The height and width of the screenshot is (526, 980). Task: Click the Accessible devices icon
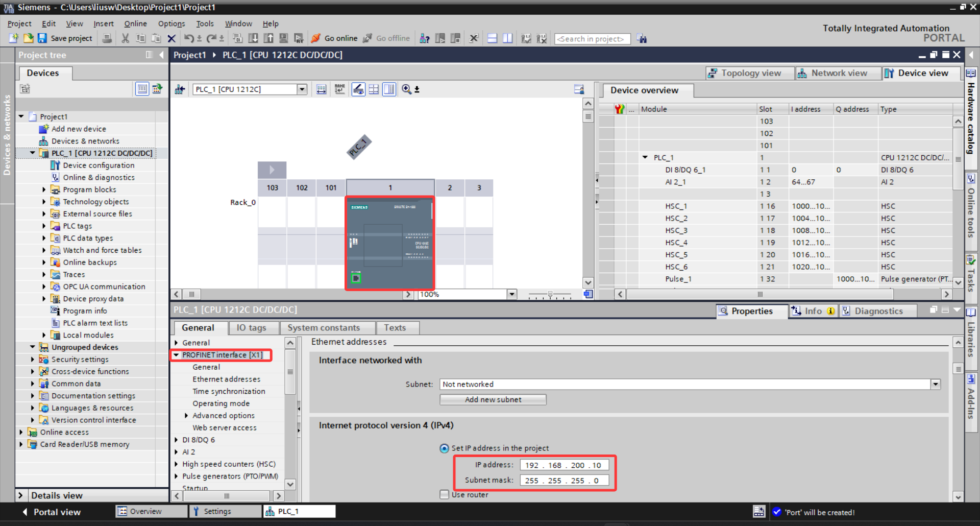pyautogui.click(x=424, y=38)
